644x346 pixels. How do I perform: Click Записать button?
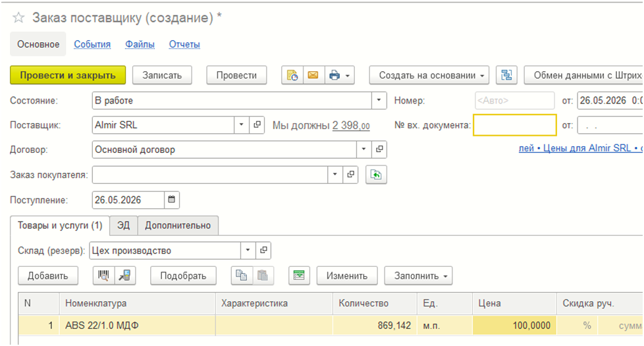coord(162,75)
